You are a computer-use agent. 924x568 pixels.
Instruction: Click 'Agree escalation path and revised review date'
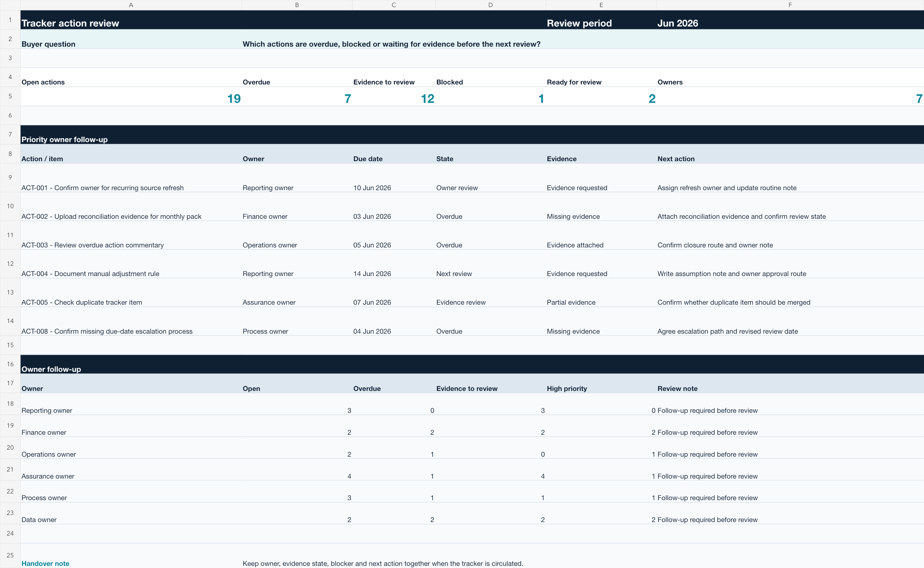pos(727,331)
